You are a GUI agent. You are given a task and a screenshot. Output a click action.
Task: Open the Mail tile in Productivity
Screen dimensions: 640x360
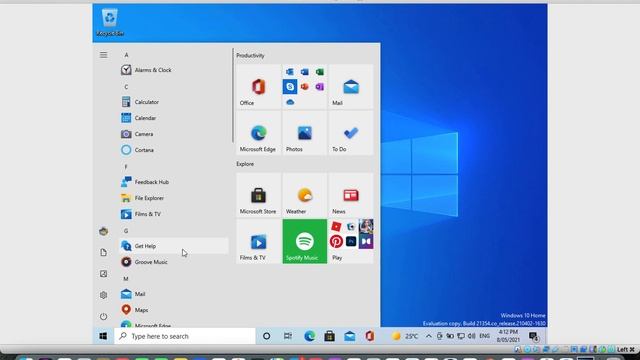click(351, 87)
